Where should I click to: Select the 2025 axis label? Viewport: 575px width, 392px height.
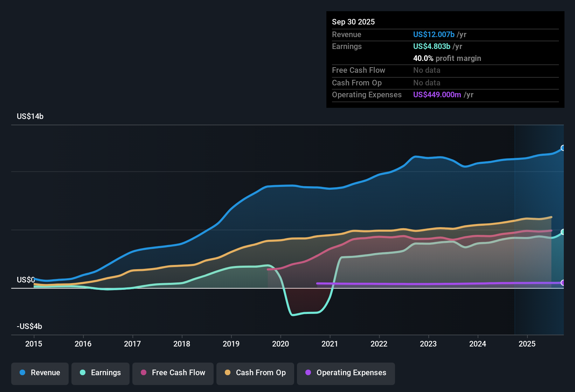pyautogui.click(x=528, y=344)
